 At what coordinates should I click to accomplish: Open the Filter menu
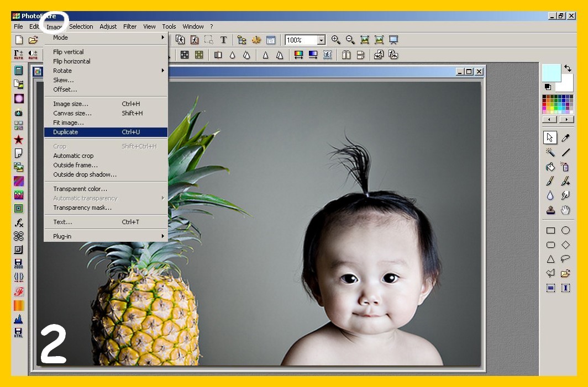[130, 26]
